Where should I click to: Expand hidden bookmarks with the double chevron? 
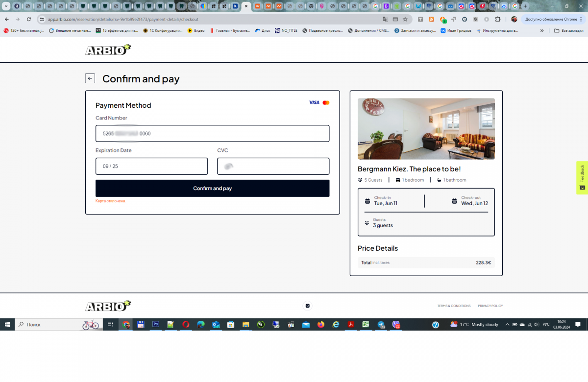tap(542, 30)
